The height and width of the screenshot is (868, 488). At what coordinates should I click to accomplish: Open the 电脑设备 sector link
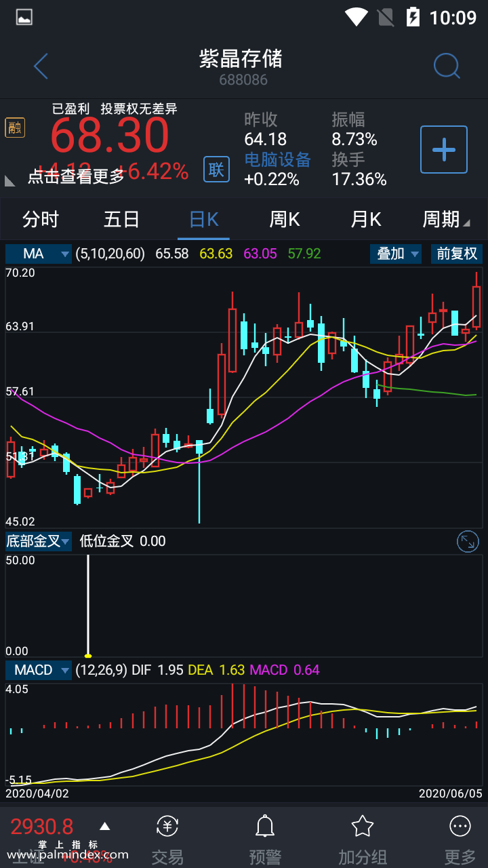click(277, 159)
